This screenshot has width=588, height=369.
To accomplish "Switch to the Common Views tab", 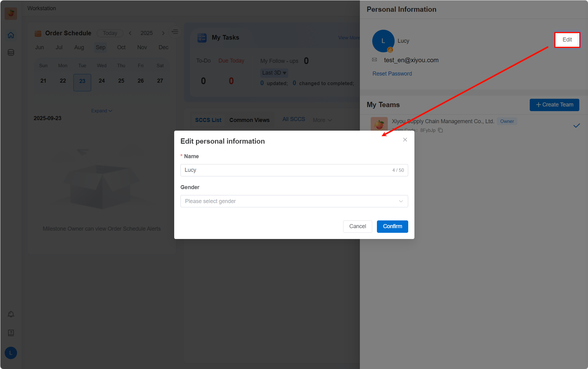I will [249, 120].
